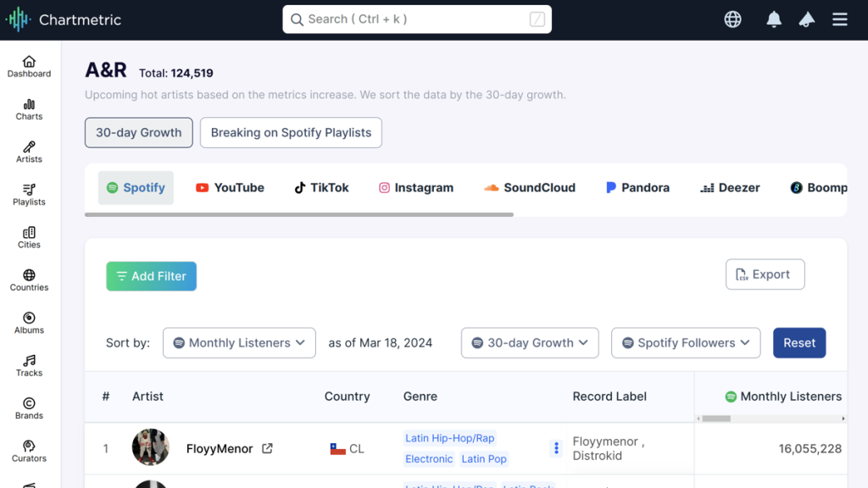Click the Reset button
868x488 pixels.
[x=799, y=343]
